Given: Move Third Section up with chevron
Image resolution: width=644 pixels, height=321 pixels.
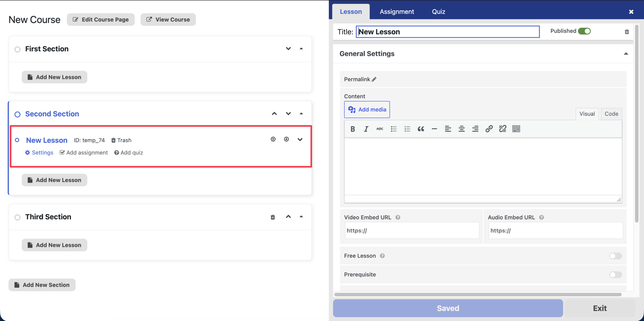Looking at the screenshot, I should coord(288,217).
